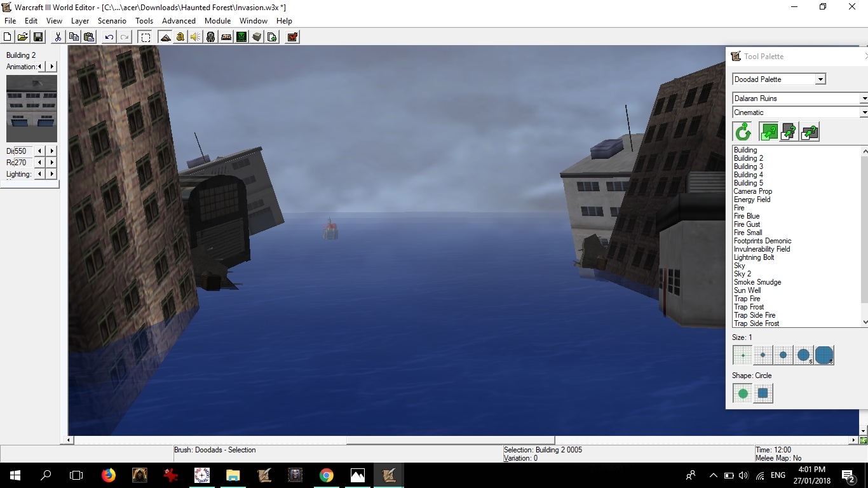The image size is (868, 488).
Task: Increase the 550 value with right arrow
Action: point(52,151)
